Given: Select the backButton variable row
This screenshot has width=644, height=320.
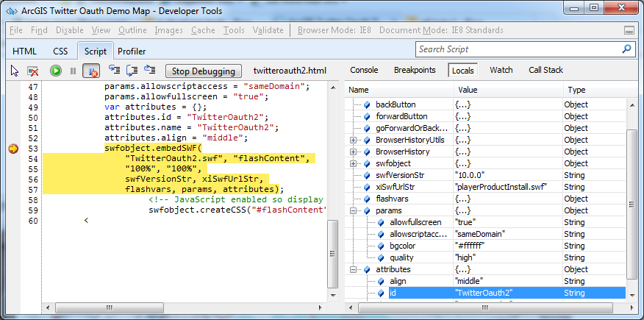Looking at the screenshot, I should pyautogui.click(x=487, y=104).
